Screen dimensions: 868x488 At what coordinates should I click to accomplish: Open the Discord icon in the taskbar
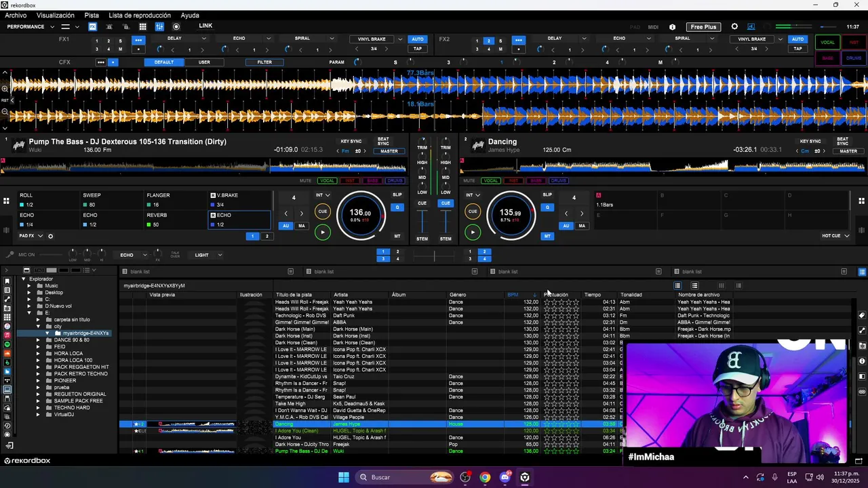click(x=505, y=477)
